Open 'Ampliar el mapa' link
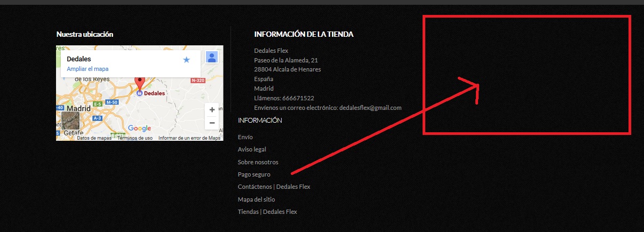This screenshot has height=232, width=644. coord(88,69)
